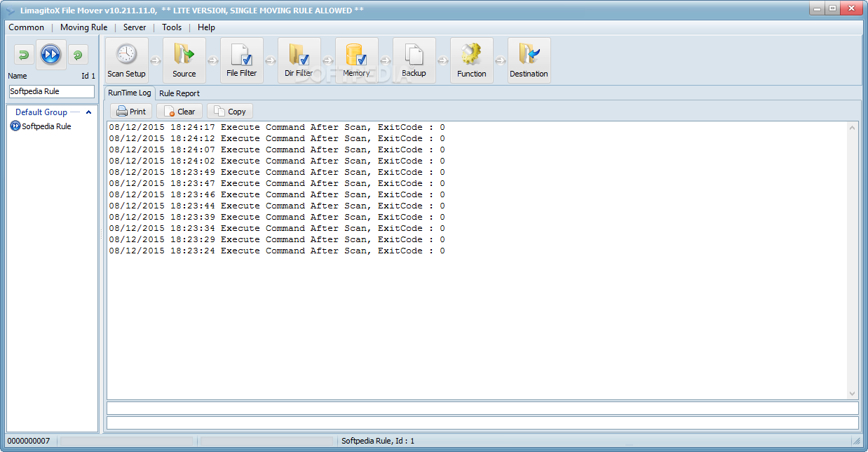Select the log line at 18:24:12
Viewport: 868px width, 452px height.
pyautogui.click(x=277, y=138)
